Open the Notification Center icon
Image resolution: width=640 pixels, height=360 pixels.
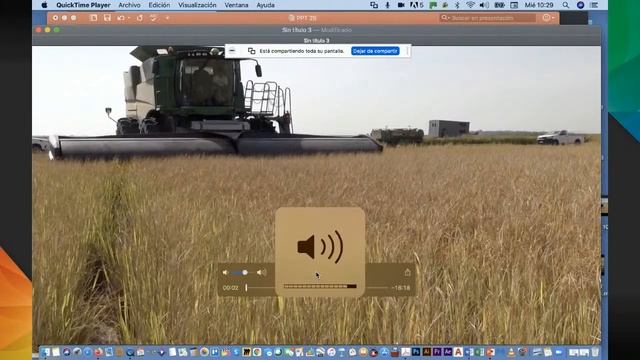(x=594, y=5)
